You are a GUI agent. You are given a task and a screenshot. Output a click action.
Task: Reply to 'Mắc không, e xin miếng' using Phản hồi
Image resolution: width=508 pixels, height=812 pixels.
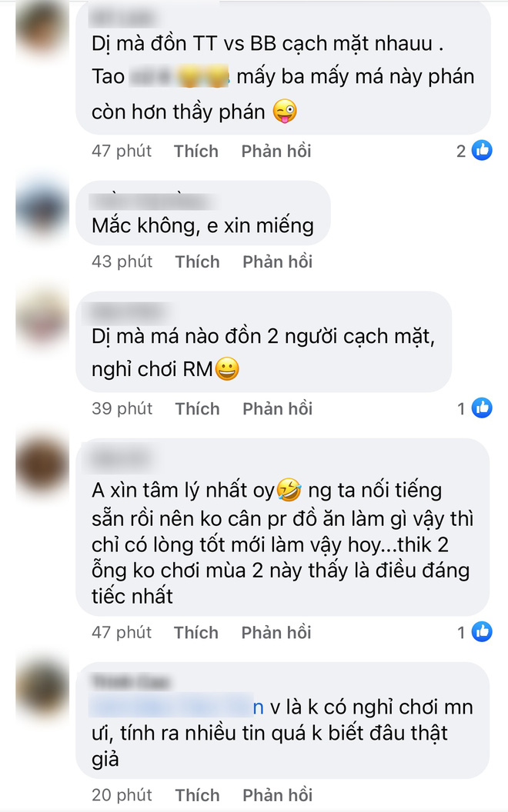(x=278, y=261)
